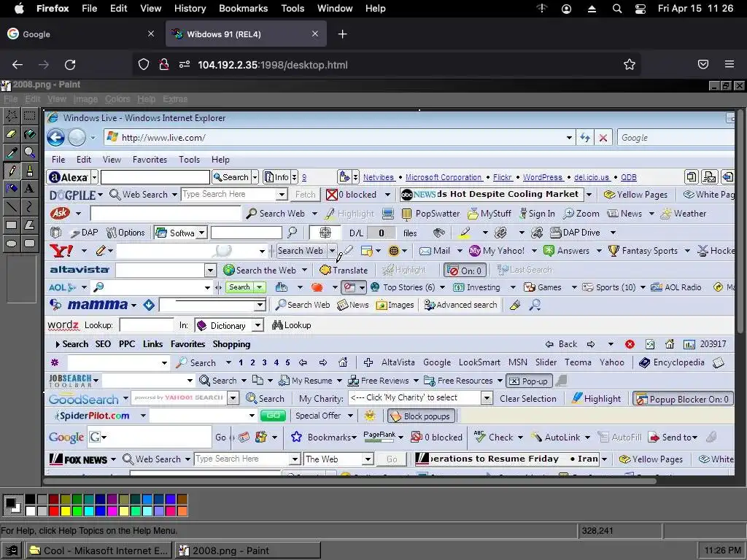Select the rectangular Select tool in Paint
This screenshot has width=747, height=560.
(x=29, y=116)
